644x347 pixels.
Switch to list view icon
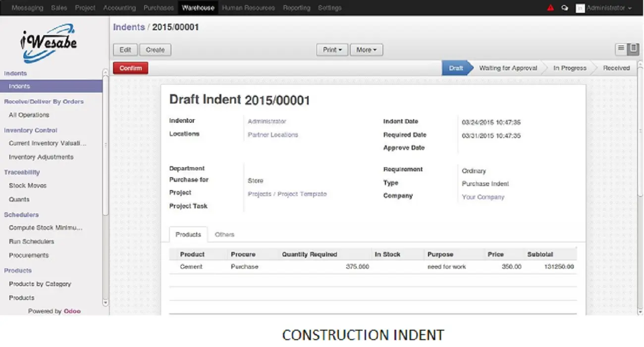621,49
